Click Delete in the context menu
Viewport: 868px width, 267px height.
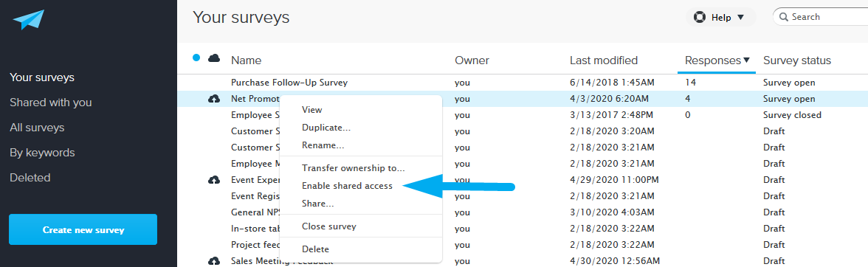(x=316, y=249)
